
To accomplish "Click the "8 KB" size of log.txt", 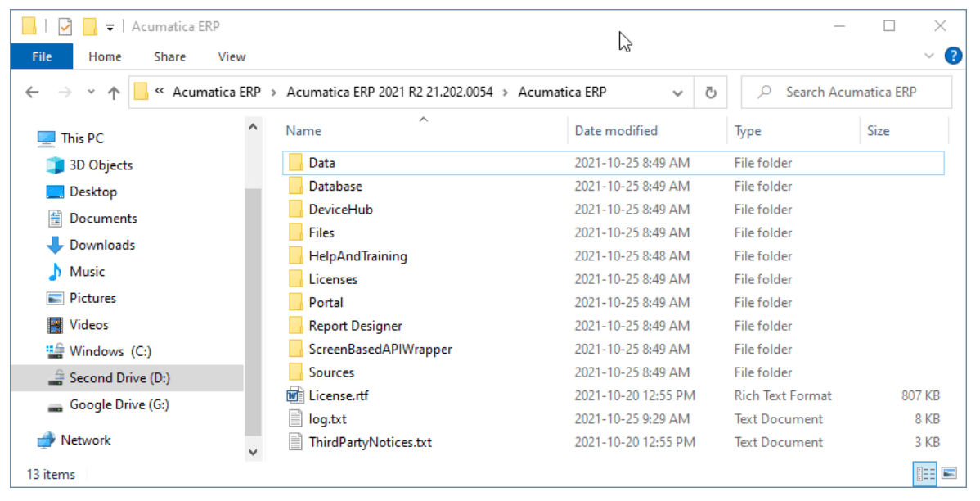I will 928,418.
